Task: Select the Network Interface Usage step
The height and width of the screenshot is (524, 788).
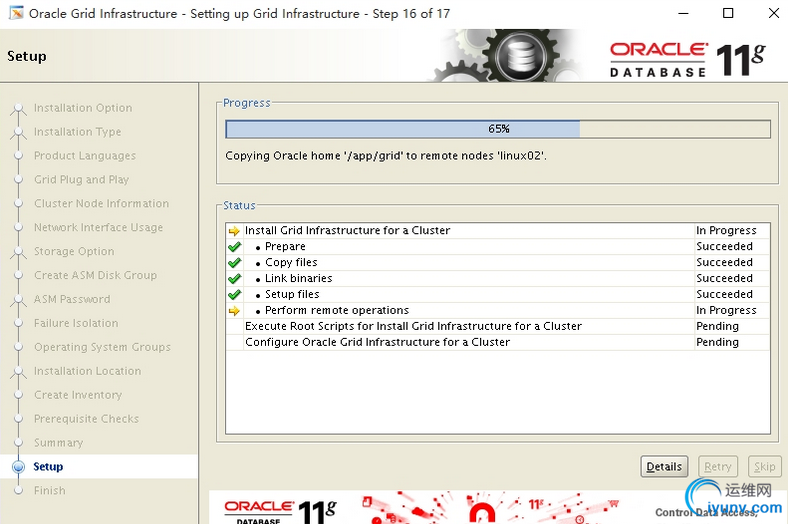Action: [x=98, y=228]
